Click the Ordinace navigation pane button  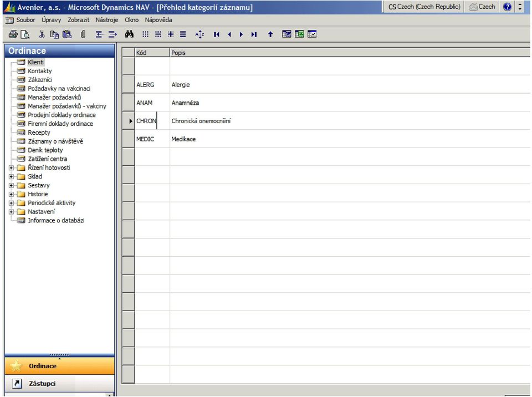click(60, 366)
